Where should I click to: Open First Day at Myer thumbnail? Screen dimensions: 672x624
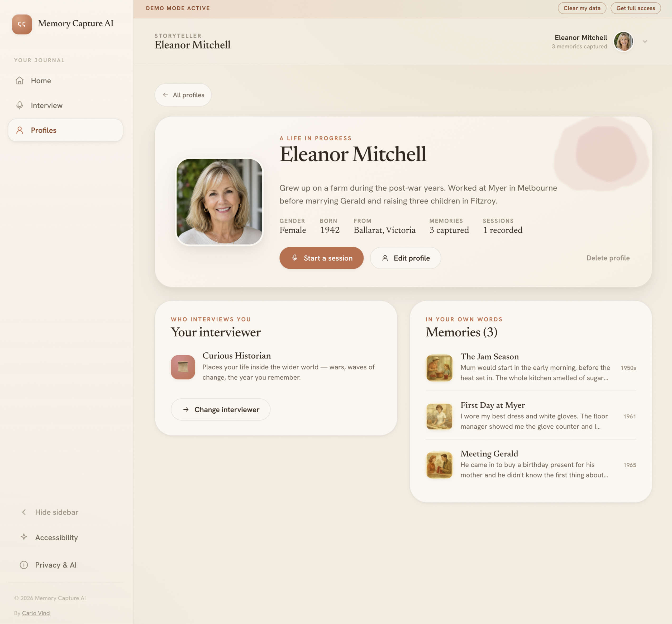pyautogui.click(x=439, y=416)
